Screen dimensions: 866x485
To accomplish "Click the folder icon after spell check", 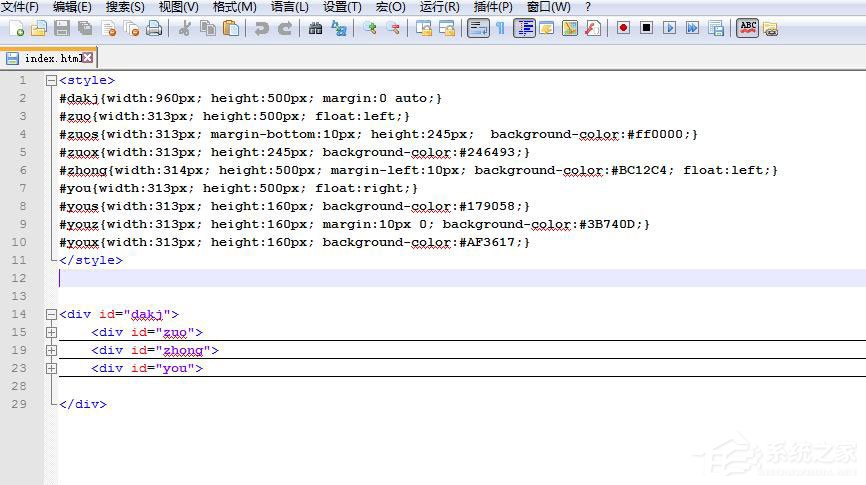I will coord(770,28).
